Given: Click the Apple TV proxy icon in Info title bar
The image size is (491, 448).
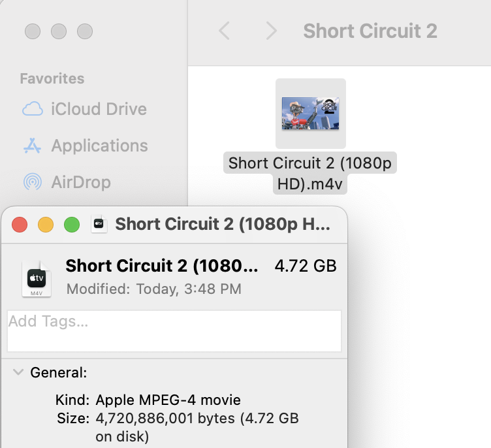Looking at the screenshot, I should (x=99, y=224).
